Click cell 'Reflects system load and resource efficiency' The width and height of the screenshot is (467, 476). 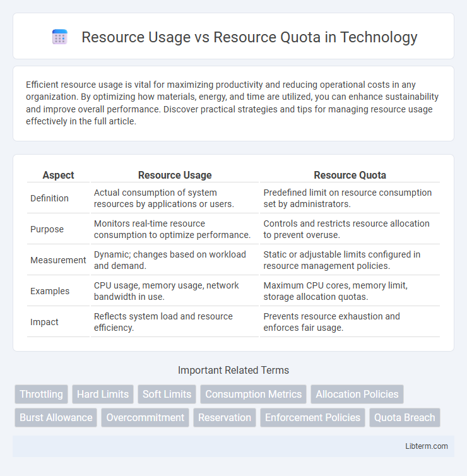(x=175, y=322)
